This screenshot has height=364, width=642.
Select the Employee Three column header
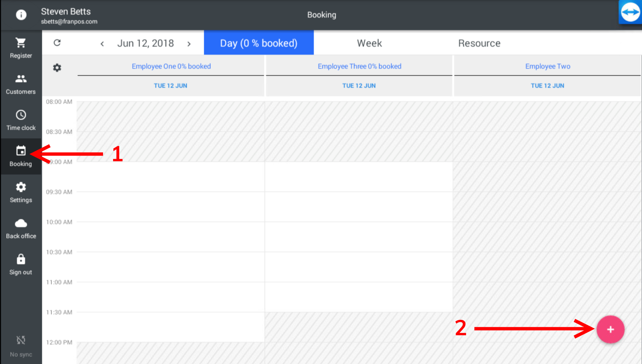coord(359,66)
